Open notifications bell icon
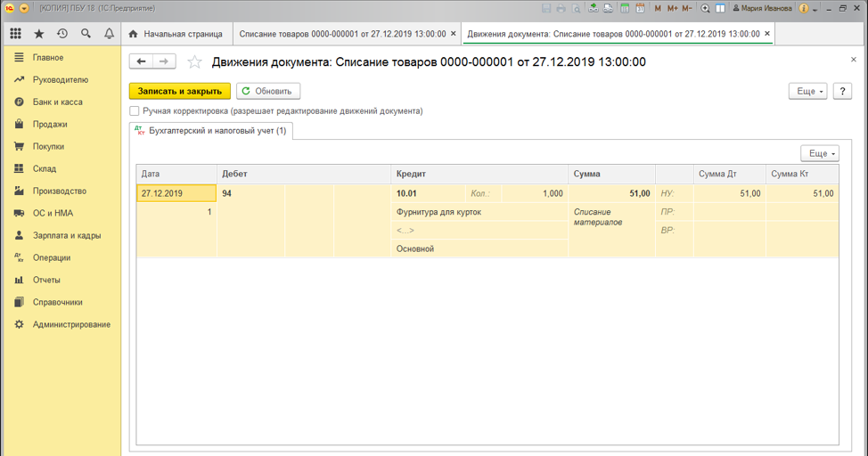Viewport: 868px width, 456px height. tap(109, 34)
